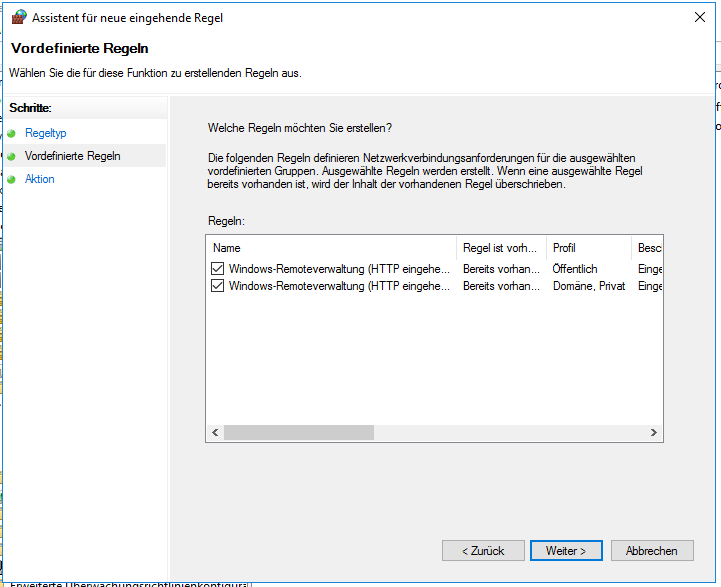Click green bullet next to Vordefinierte Regeln

coord(11,156)
